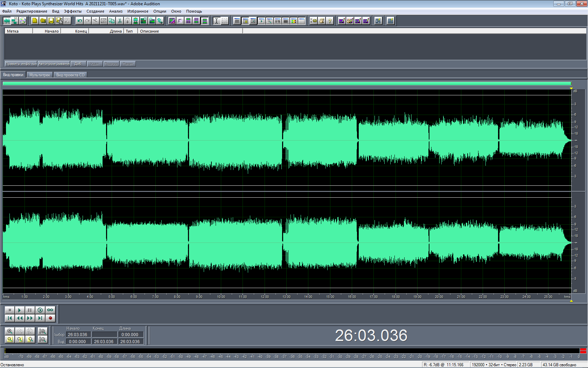The height and width of the screenshot is (368, 588).
Task: Click the level meter bar at bottom
Action: (x=292, y=351)
